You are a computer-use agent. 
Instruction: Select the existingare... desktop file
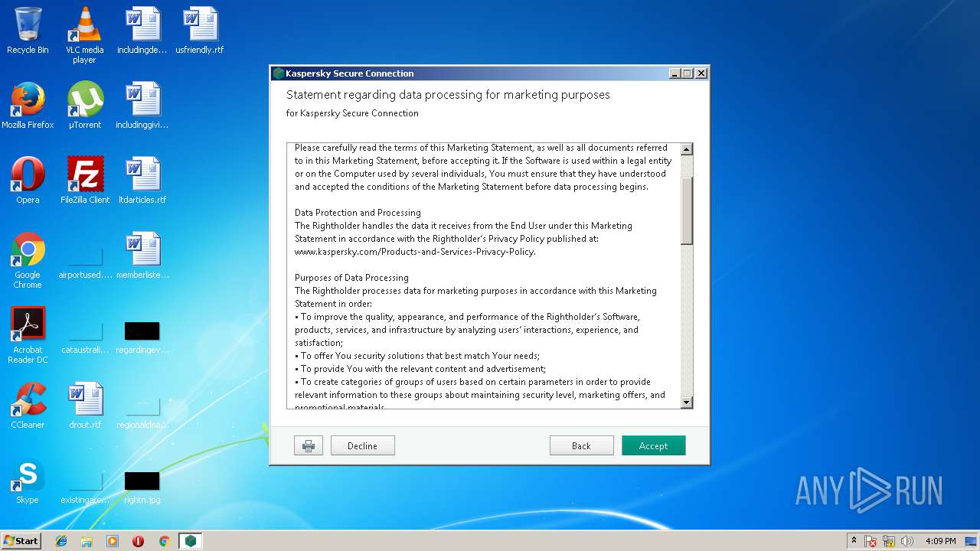click(x=85, y=487)
